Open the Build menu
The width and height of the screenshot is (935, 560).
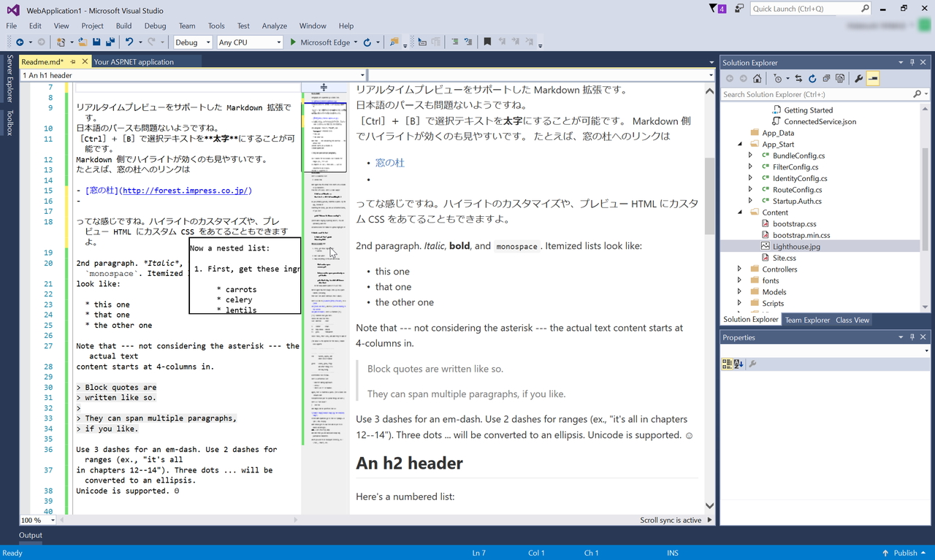point(123,26)
